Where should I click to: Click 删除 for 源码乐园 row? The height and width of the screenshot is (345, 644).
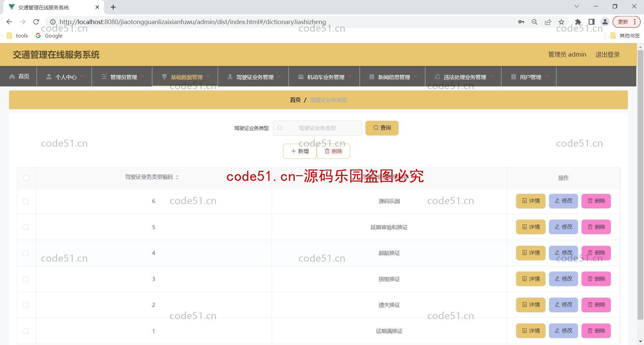click(596, 201)
